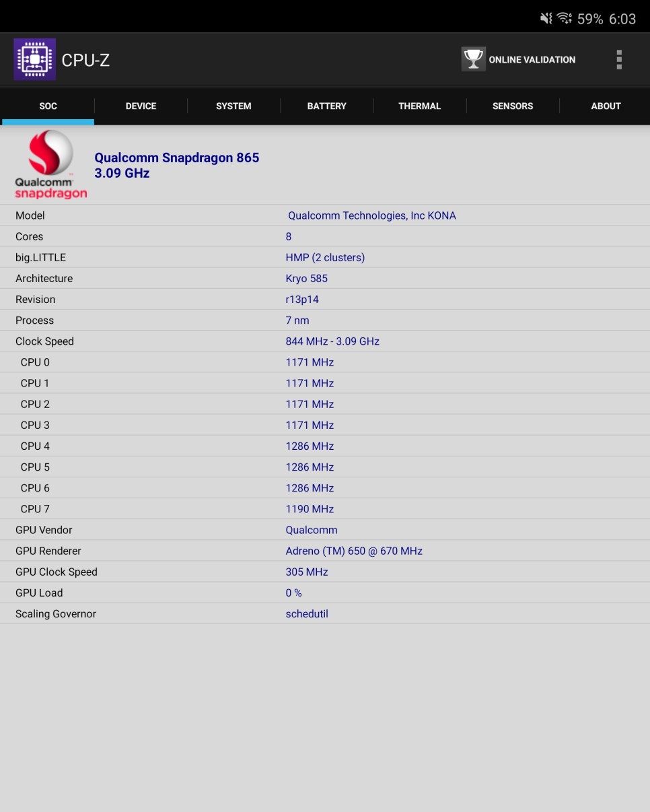The height and width of the screenshot is (812, 650).
Task: Tap the r13p14 revision value
Action: 302,299
